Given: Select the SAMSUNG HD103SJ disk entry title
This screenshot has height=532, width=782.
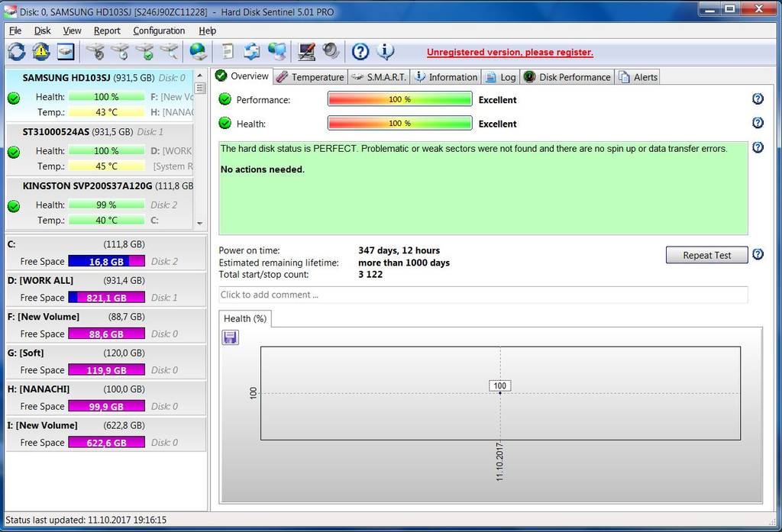Looking at the screenshot, I should click(66, 78).
